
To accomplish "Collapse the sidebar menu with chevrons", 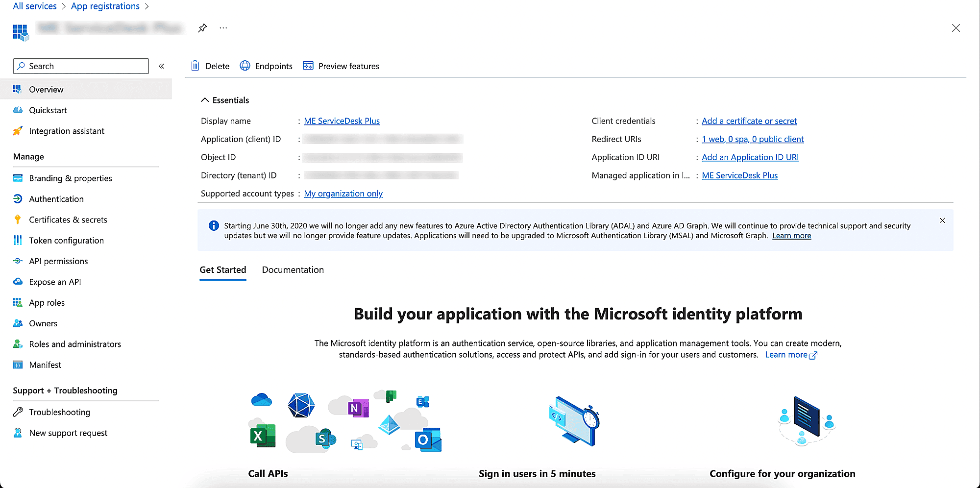I will coord(162,66).
